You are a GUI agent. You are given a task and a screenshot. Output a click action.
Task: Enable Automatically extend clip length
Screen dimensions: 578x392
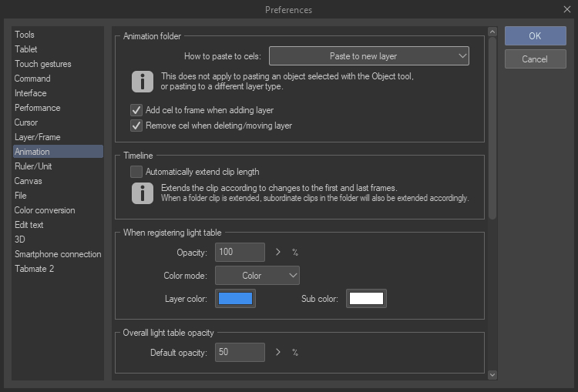(136, 172)
